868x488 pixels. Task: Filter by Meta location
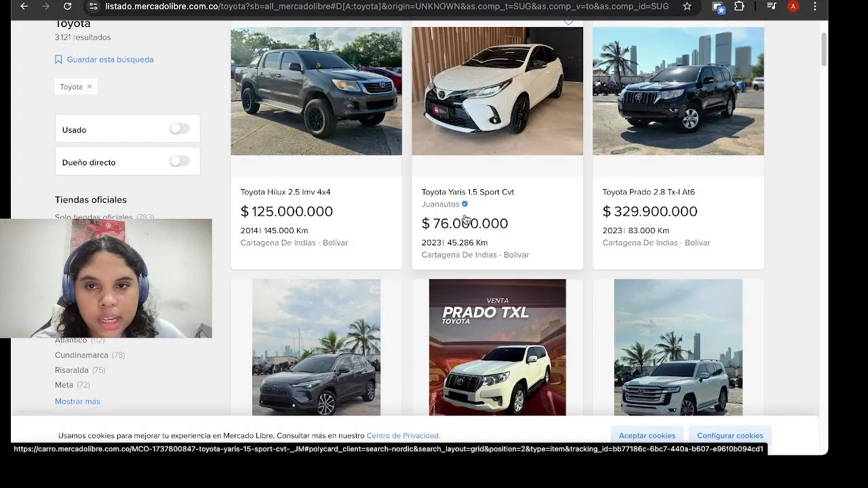[64, 385]
